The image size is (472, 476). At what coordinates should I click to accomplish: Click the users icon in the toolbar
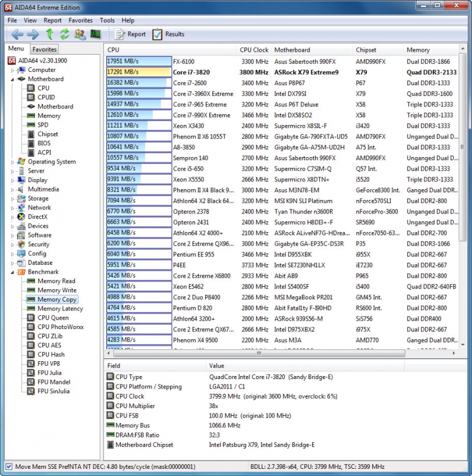coord(80,35)
